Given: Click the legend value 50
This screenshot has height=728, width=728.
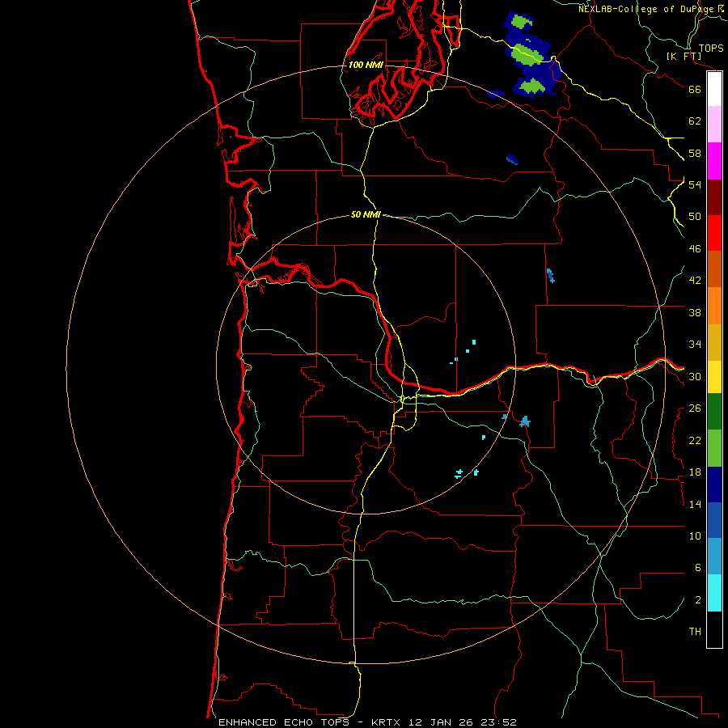Looking at the screenshot, I should (695, 217).
